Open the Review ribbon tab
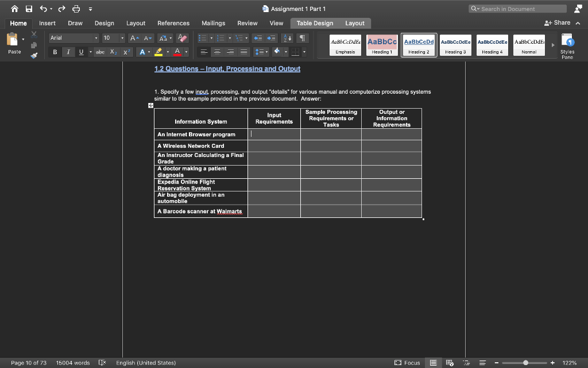 point(247,24)
